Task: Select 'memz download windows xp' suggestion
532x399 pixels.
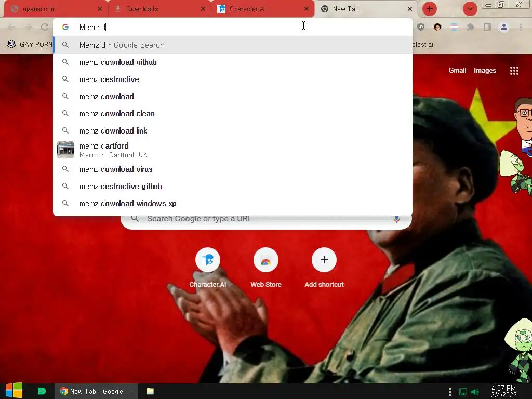Action: pyautogui.click(x=233, y=203)
